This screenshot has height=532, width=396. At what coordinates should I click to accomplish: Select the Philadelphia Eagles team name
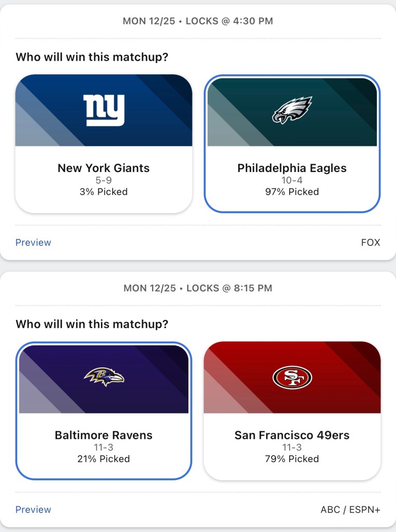point(292,168)
